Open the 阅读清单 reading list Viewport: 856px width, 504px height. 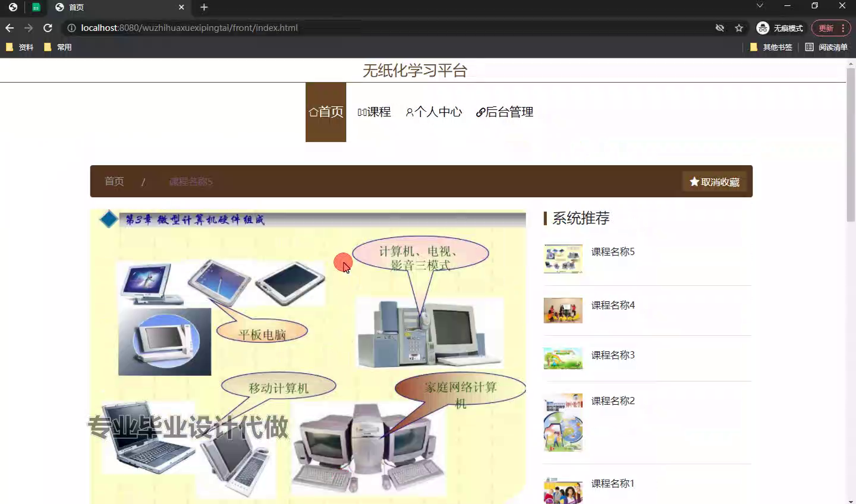pyautogui.click(x=826, y=47)
